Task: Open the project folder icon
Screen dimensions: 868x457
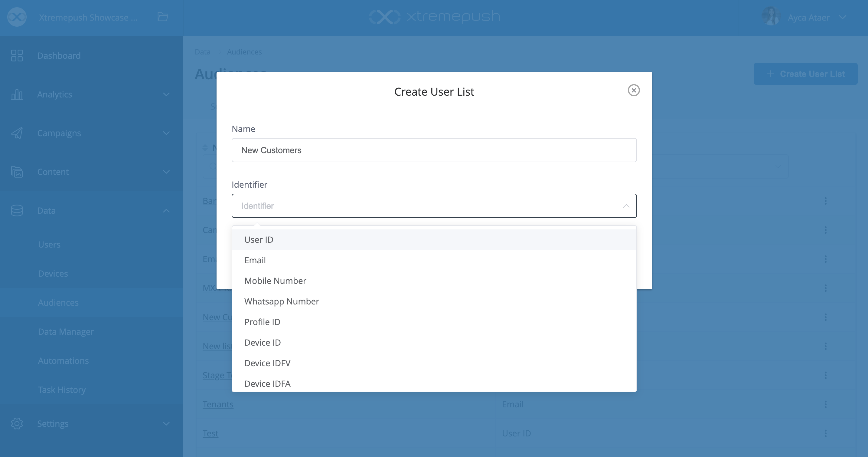Action: click(163, 17)
